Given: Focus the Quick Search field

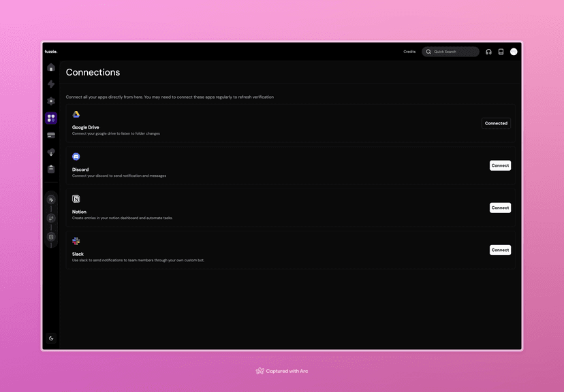Looking at the screenshot, I should (x=450, y=52).
